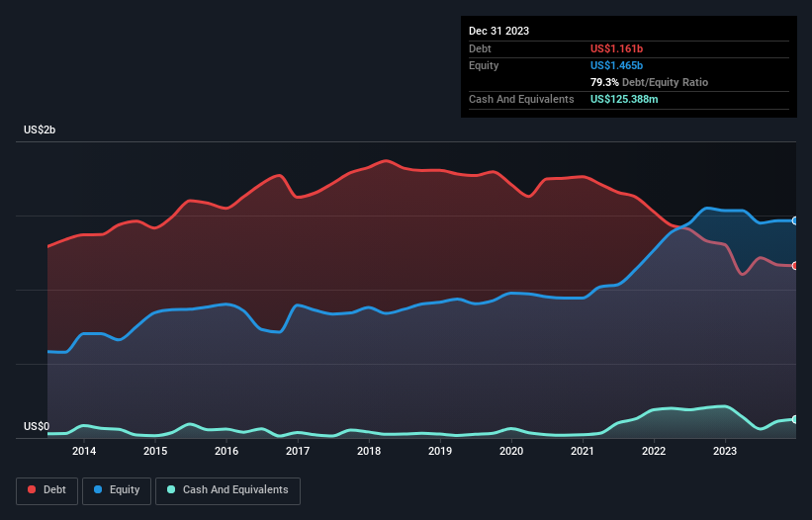
Task: Click the teal Cash endpoint marker
Action: point(795,419)
